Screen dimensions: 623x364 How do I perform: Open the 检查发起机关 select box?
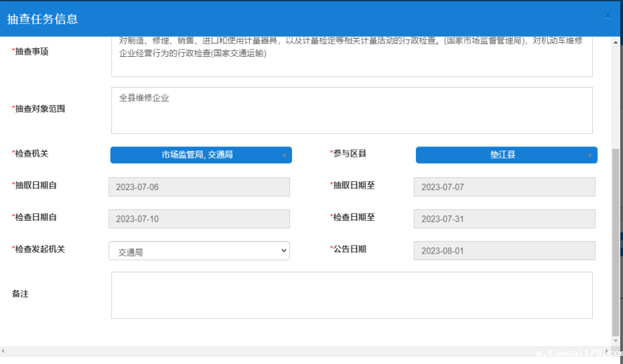[x=199, y=251]
